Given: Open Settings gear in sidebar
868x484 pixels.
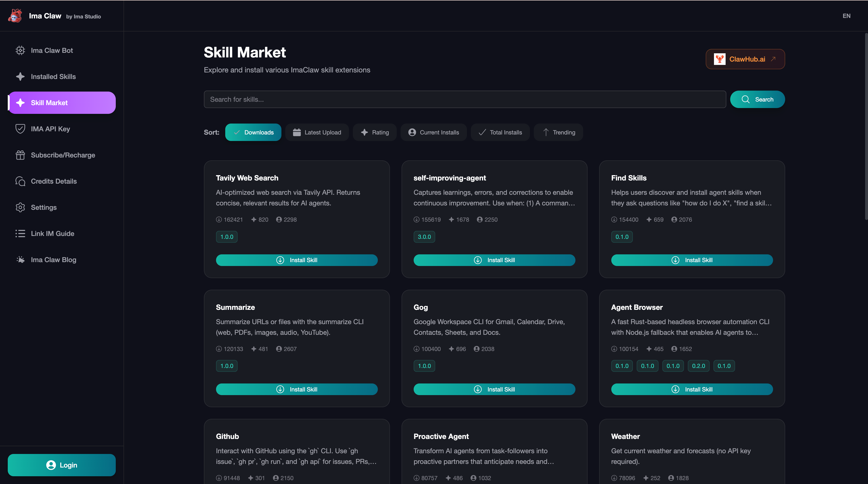Looking at the screenshot, I should point(20,207).
